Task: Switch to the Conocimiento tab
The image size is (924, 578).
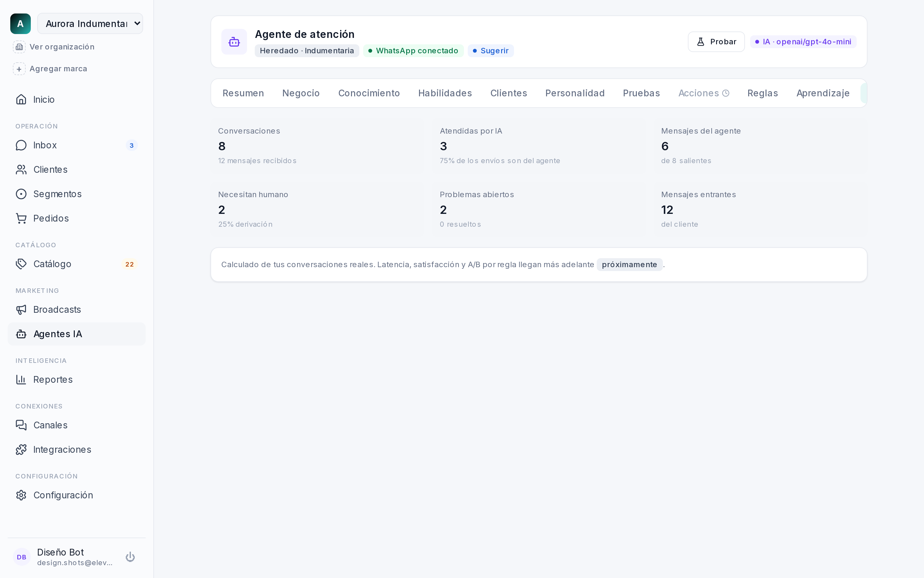Action: (369, 93)
